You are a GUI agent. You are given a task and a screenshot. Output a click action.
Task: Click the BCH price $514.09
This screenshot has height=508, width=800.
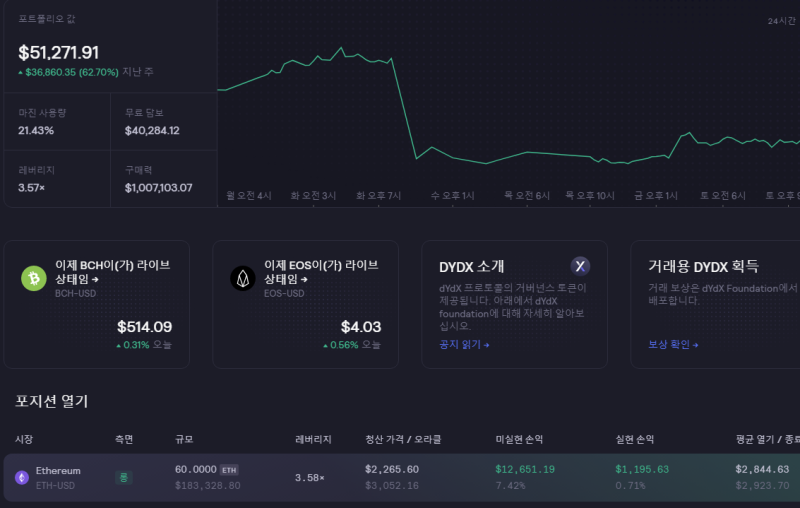coord(144,326)
